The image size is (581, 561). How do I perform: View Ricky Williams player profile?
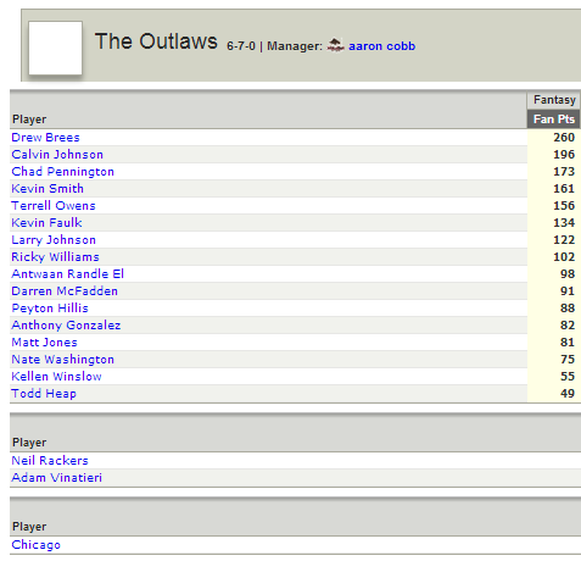55,257
